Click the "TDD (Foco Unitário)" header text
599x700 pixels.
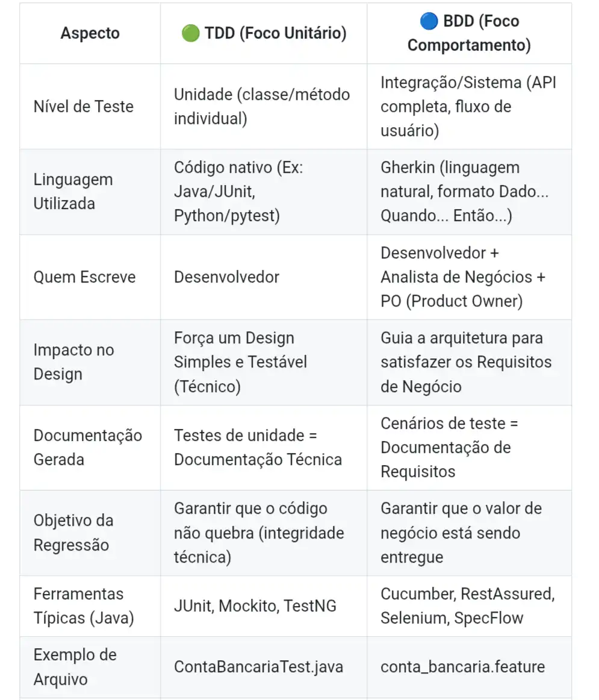275,33
